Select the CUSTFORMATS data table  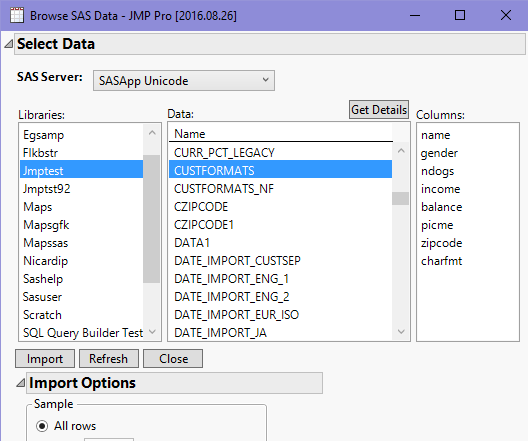(x=280, y=169)
